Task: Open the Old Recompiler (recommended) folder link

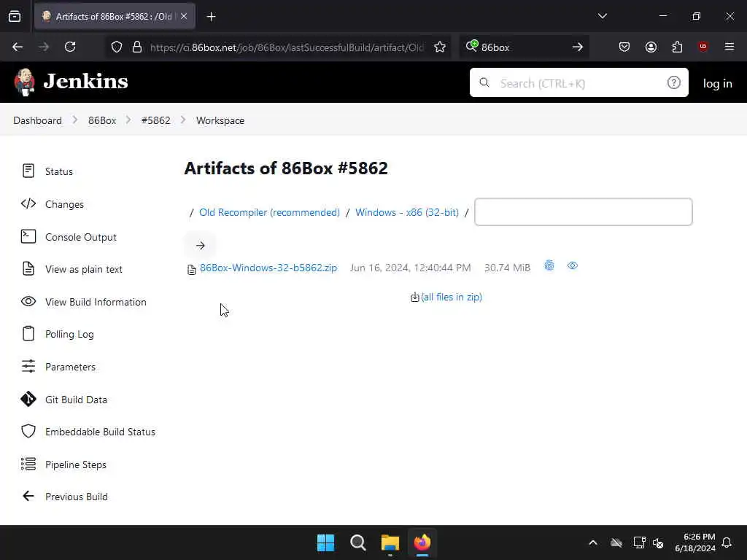Action: tap(269, 212)
